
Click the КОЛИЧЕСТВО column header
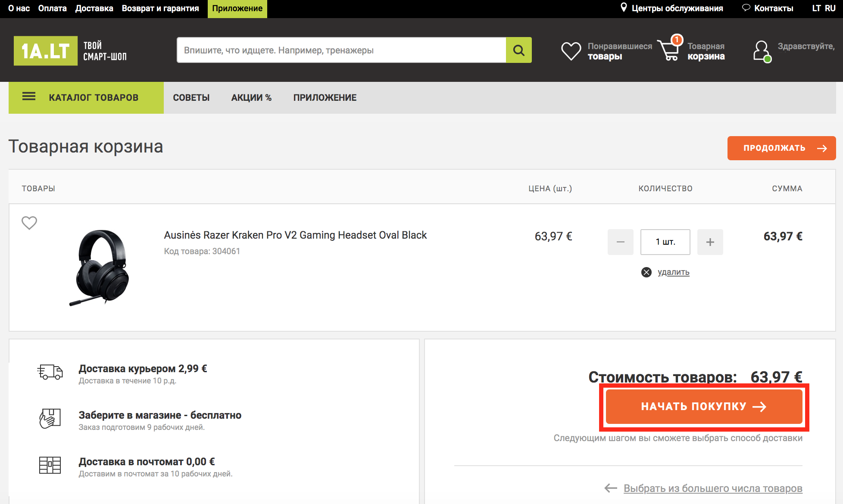click(665, 189)
